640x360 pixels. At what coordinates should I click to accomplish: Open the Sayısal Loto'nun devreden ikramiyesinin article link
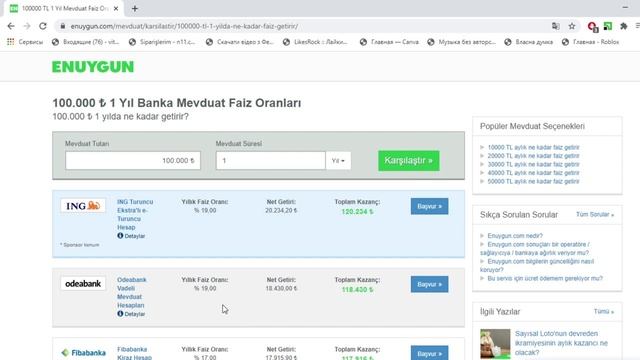coord(561,343)
